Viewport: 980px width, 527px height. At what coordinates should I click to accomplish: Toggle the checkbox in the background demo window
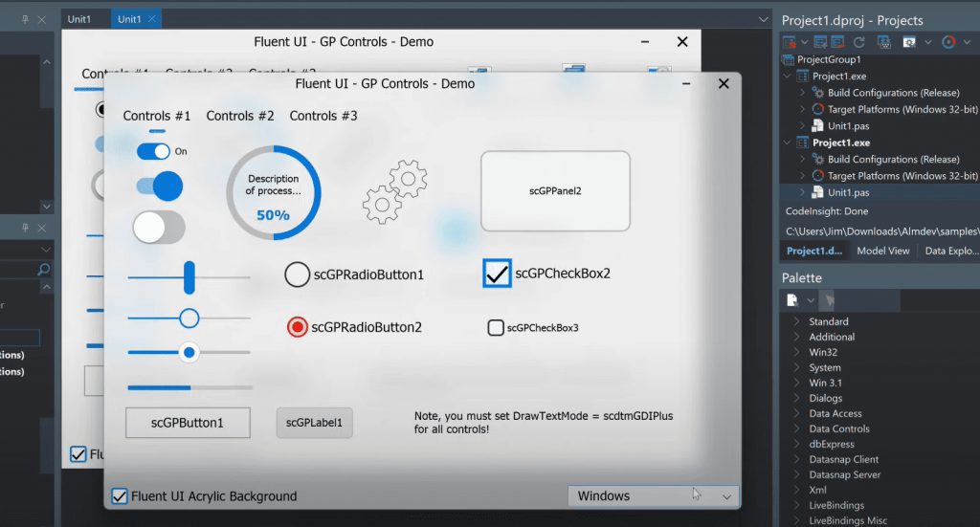78,454
